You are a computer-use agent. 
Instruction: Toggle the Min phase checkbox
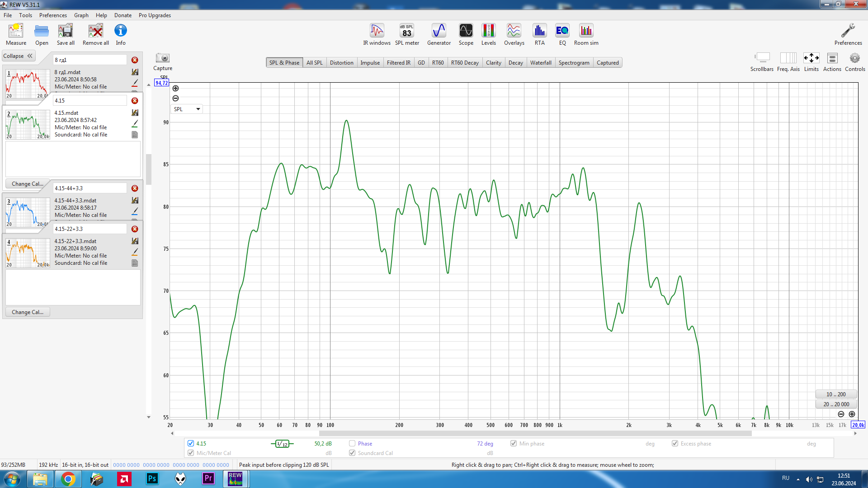point(514,444)
